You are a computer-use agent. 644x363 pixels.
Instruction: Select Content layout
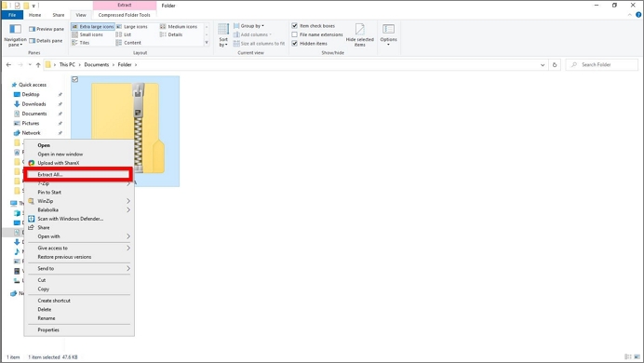(128, 43)
